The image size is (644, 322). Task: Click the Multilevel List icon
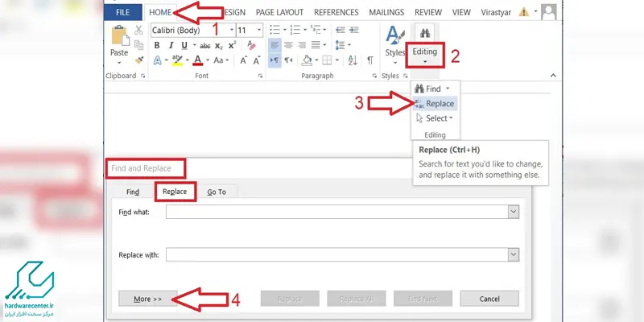tap(316, 30)
